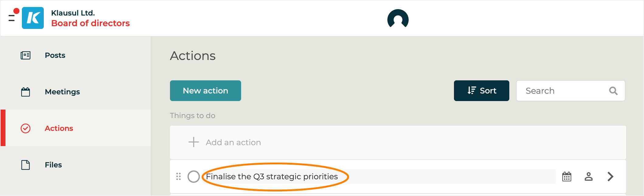Open the Files section
Viewport: 644px width, 196px height.
53,165
